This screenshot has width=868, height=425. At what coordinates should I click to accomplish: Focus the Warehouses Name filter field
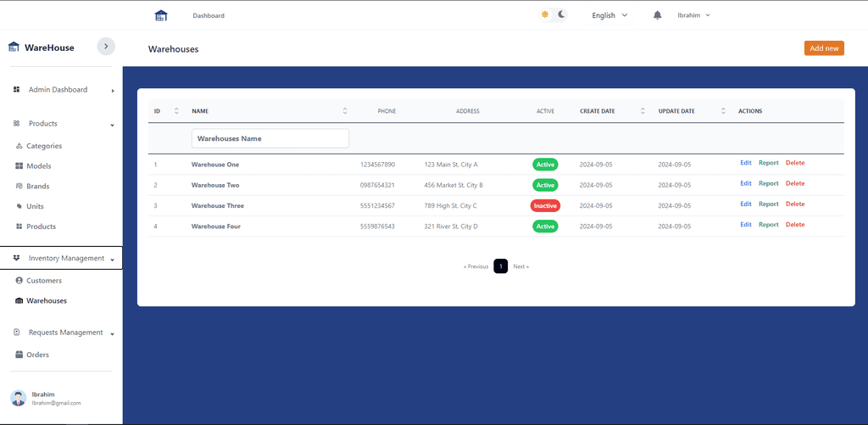(270, 138)
